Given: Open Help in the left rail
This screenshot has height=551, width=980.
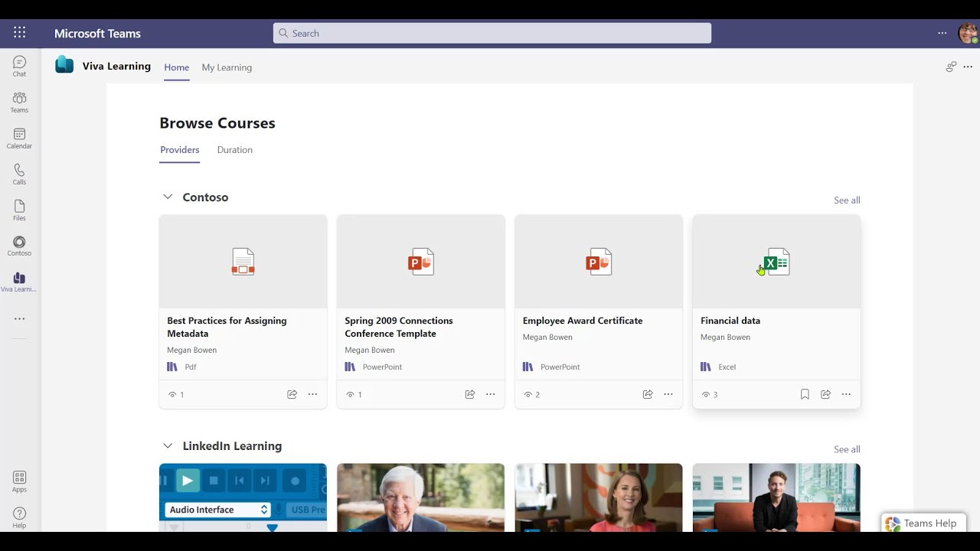Looking at the screenshot, I should [19, 517].
